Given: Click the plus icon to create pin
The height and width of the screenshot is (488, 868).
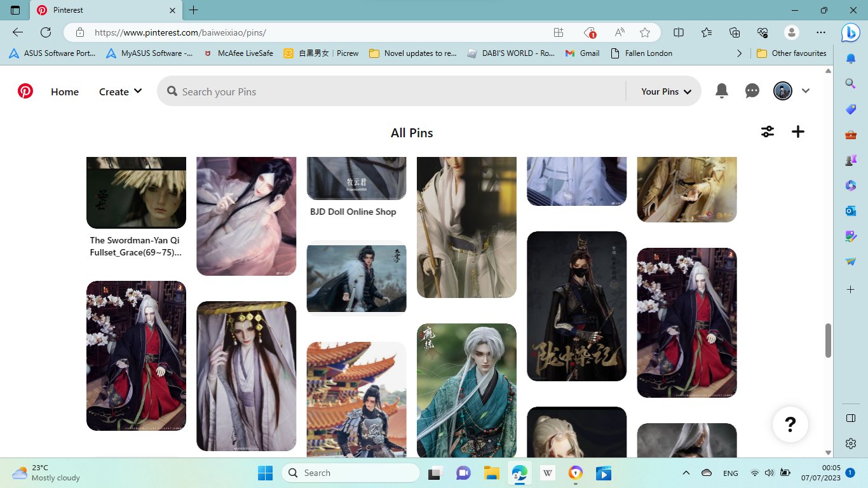Looking at the screenshot, I should tap(798, 132).
